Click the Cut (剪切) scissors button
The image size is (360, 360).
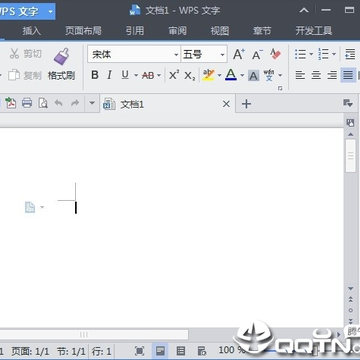[25, 54]
